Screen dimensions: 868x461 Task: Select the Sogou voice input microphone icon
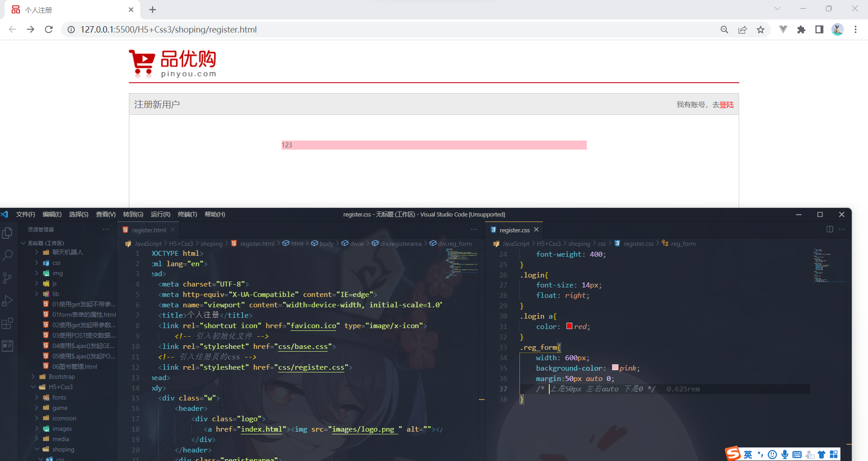click(785, 455)
